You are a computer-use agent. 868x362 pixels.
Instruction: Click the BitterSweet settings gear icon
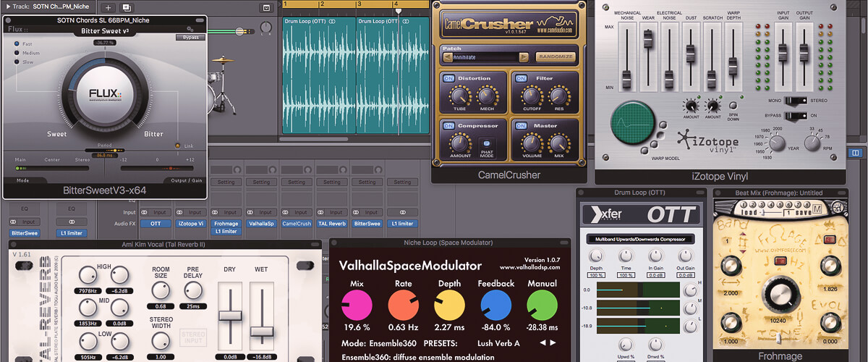pos(190,29)
